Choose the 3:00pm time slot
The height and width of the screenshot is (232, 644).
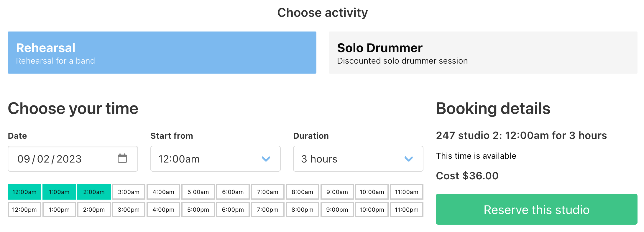pyautogui.click(x=129, y=210)
